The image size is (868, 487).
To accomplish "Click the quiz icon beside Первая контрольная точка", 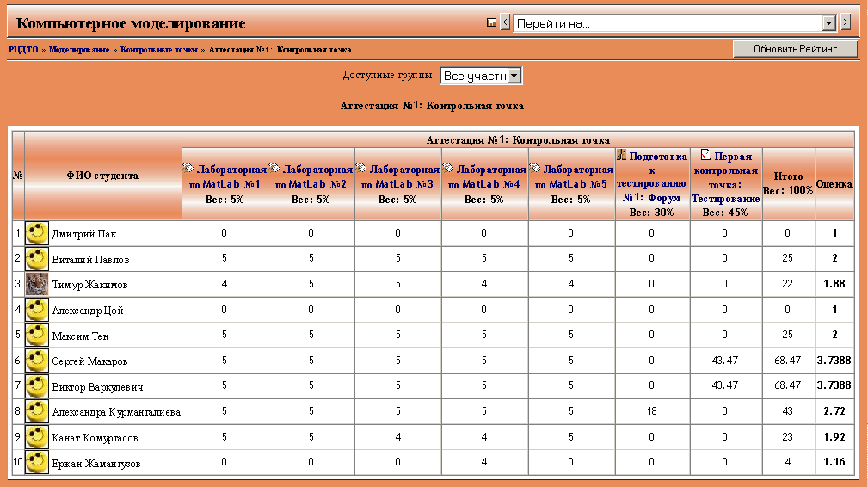I will (x=705, y=155).
